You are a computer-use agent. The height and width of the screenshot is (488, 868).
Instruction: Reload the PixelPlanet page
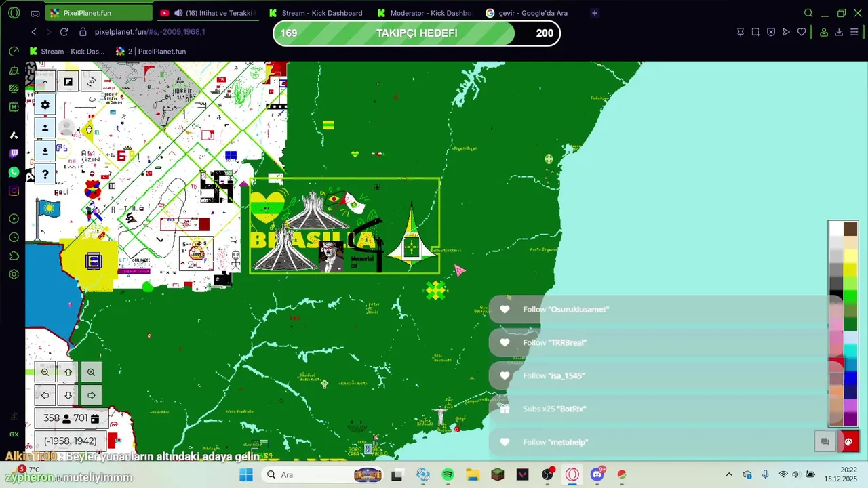(x=64, y=32)
